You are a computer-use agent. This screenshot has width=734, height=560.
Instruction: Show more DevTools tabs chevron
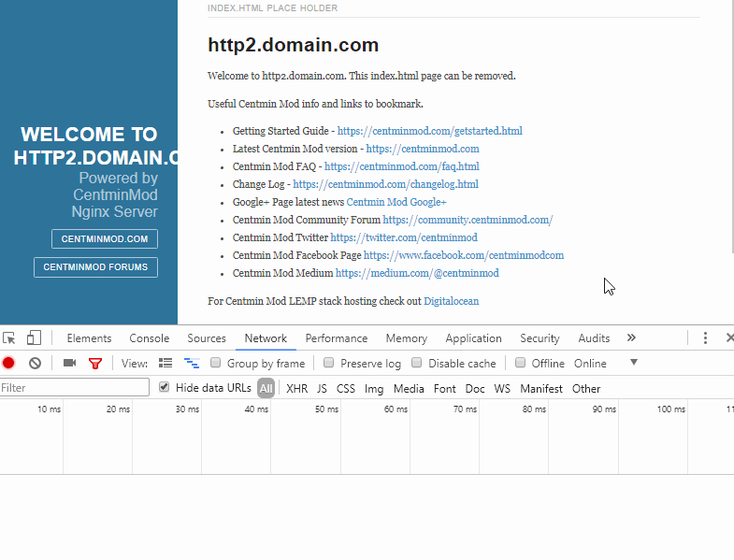coord(631,337)
